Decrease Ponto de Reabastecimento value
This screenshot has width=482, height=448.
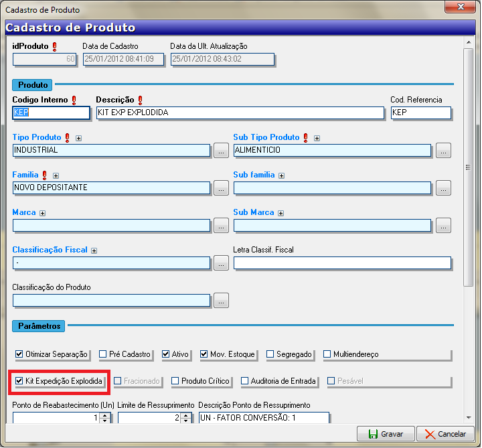point(105,421)
